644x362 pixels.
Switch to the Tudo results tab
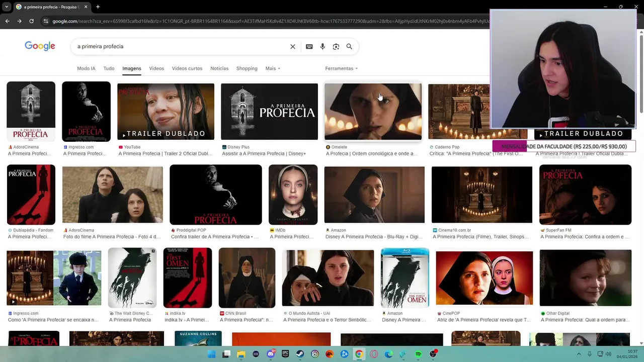click(x=109, y=68)
